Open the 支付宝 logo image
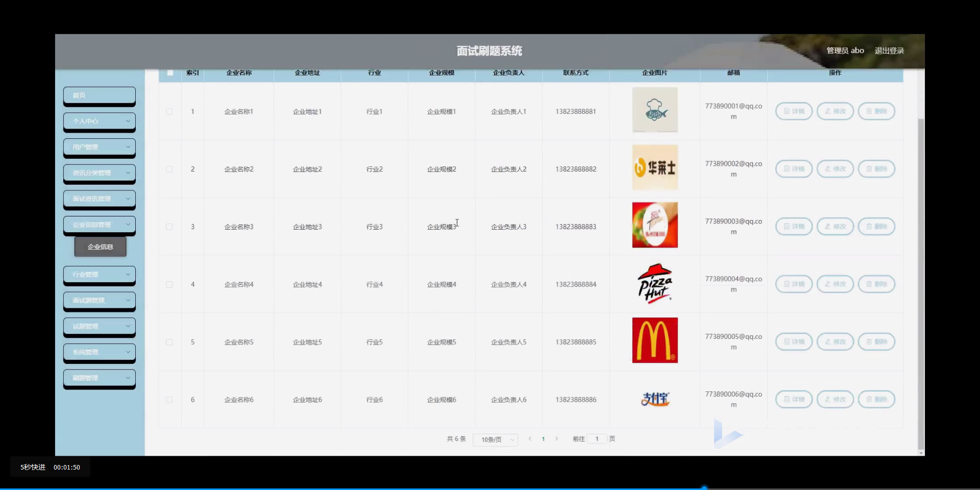This screenshot has width=980, height=490. click(655, 399)
